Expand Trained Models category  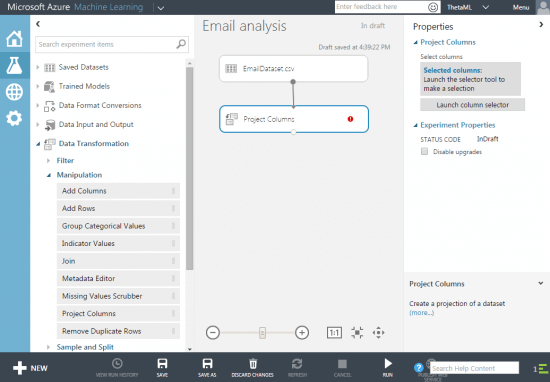[x=38, y=86]
